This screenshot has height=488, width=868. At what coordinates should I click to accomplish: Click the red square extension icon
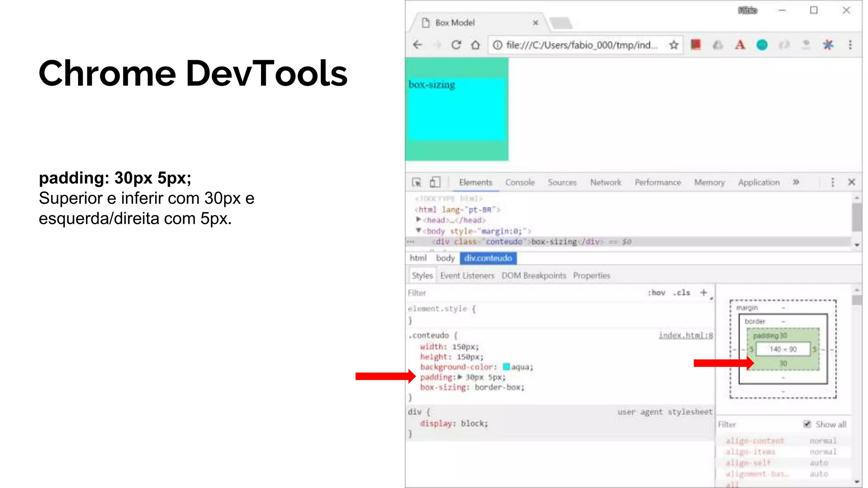click(696, 45)
